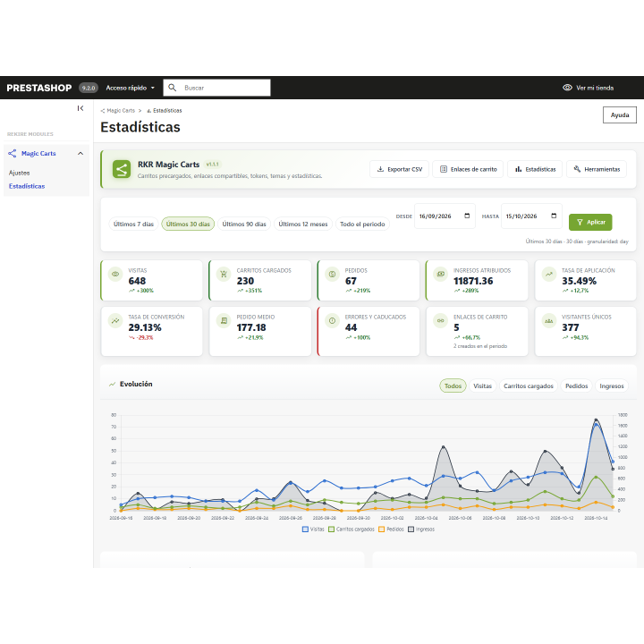Click the Buscar search field
Viewport: 644px width, 644px height.
pyautogui.click(x=216, y=88)
